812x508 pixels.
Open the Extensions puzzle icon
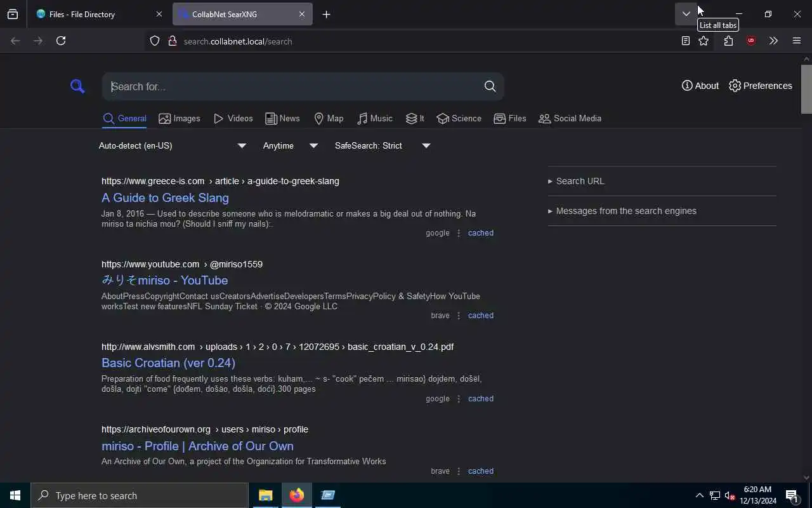728,41
